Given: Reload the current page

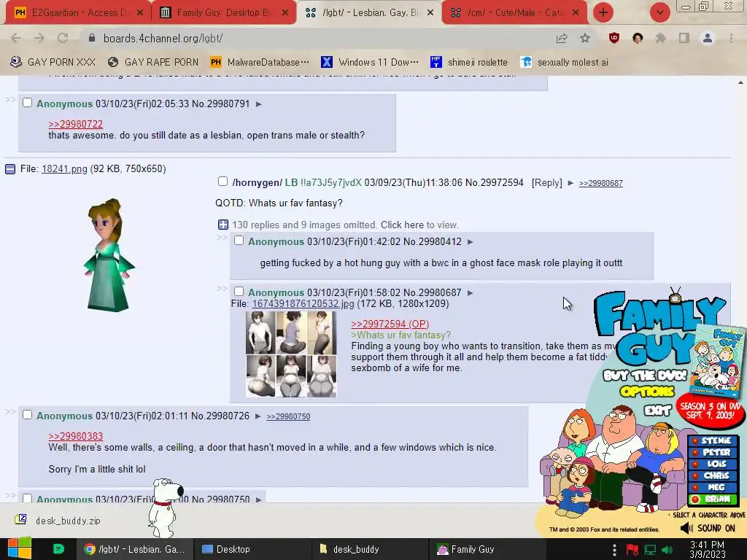Looking at the screenshot, I should (x=63, y=38).
